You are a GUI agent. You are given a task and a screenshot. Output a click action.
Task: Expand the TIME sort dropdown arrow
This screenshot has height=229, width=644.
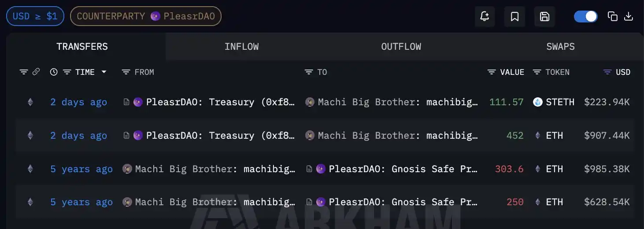coord(104,72)
